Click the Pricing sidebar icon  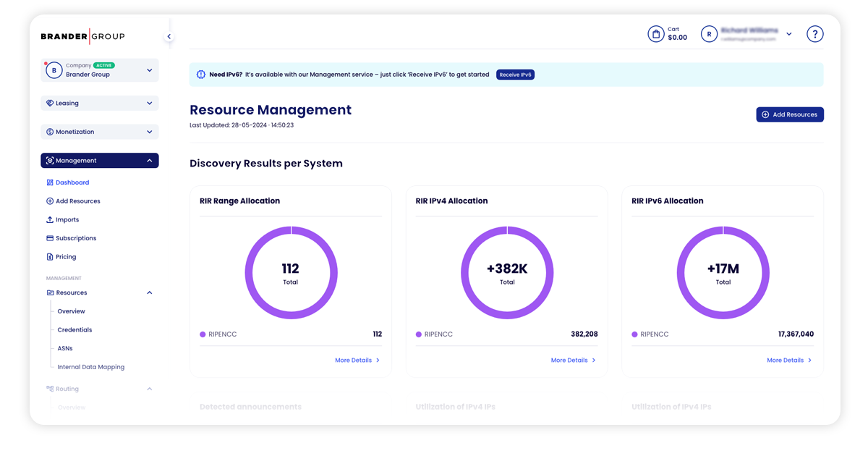coord(51,256)
